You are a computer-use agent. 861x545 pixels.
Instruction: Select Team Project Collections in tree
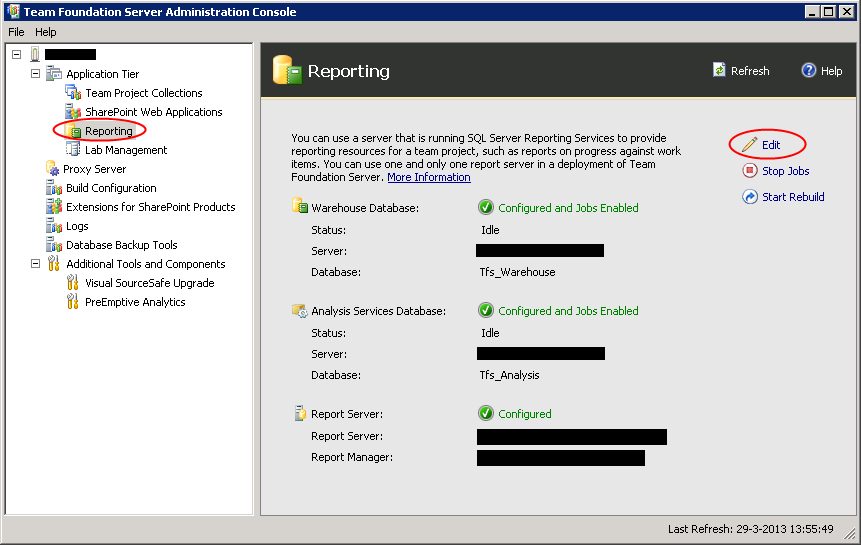pos(143,93)
